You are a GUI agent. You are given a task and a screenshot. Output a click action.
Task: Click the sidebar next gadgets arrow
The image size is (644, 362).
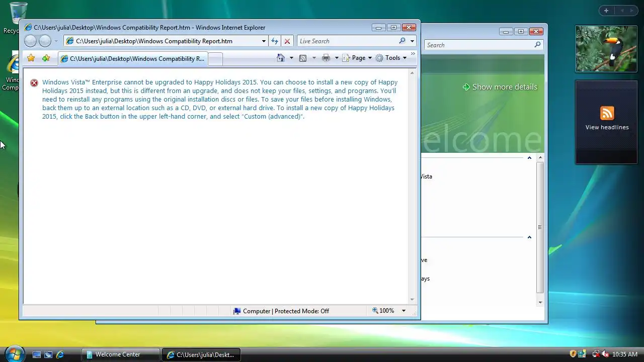[632, 11]
